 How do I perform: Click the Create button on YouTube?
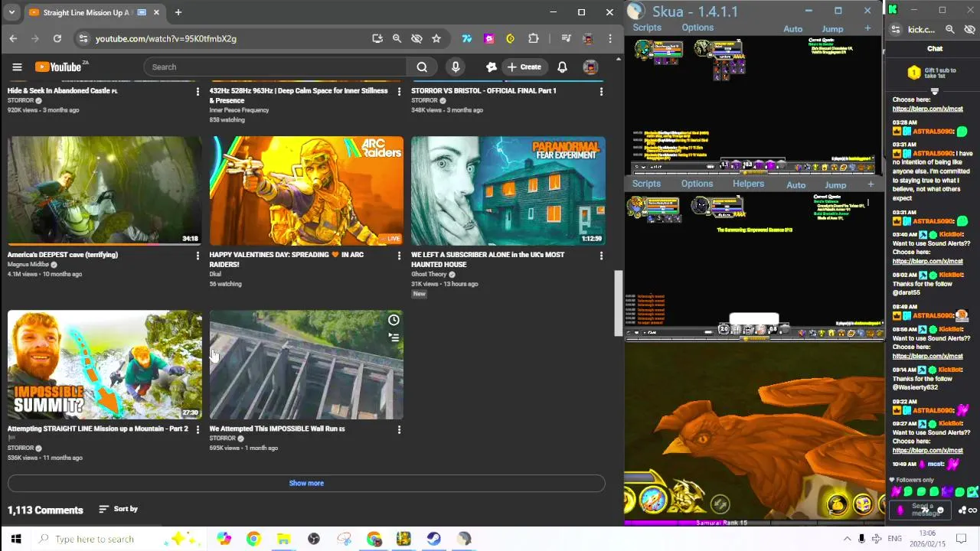pyautogui.click(x=524, y=67)
